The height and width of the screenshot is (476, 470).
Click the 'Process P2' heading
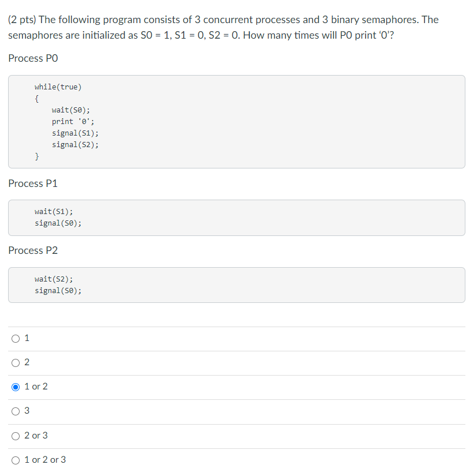[x=33, y=250]
